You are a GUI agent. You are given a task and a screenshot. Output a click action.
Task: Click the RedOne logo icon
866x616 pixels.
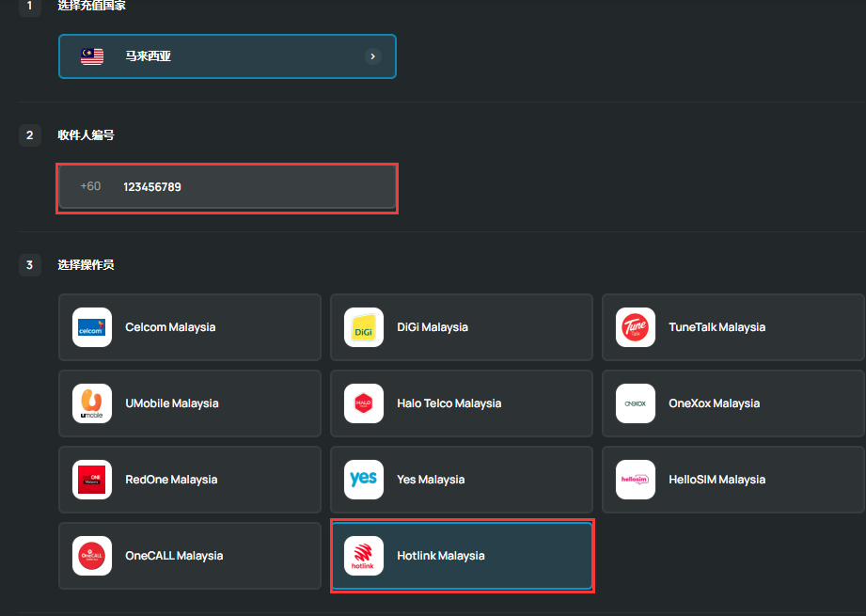click(92, 480)
